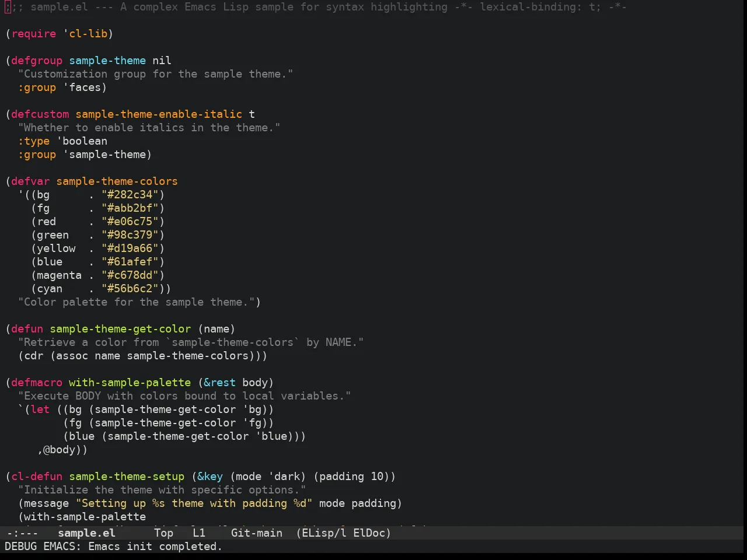Click the "#c678dd" color string
The image size is (747, 560).
pyautogui.click(x=130, y=275)
